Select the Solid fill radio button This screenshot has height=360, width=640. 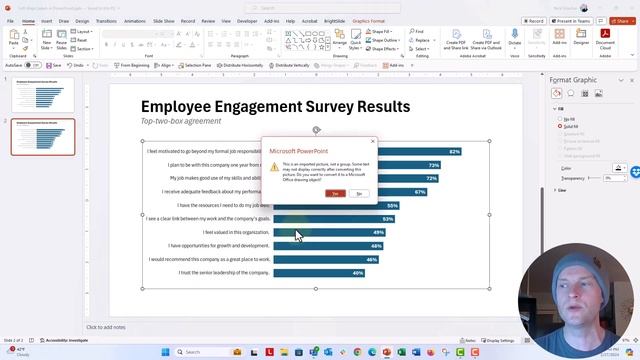(x=560, y=127)
